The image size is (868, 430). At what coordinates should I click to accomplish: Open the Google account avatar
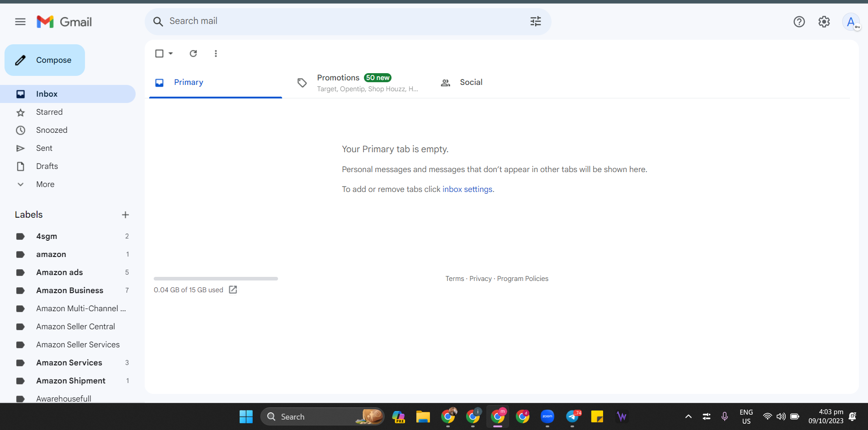851,22
